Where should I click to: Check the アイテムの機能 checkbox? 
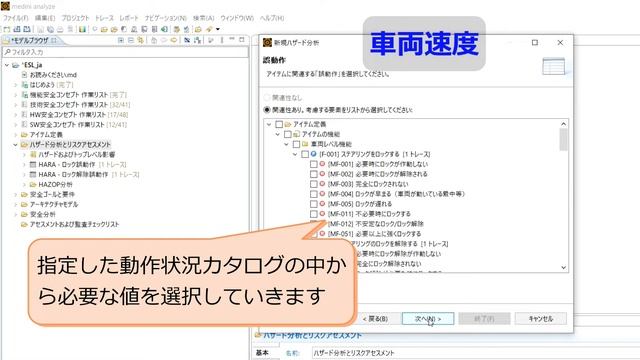288,134
